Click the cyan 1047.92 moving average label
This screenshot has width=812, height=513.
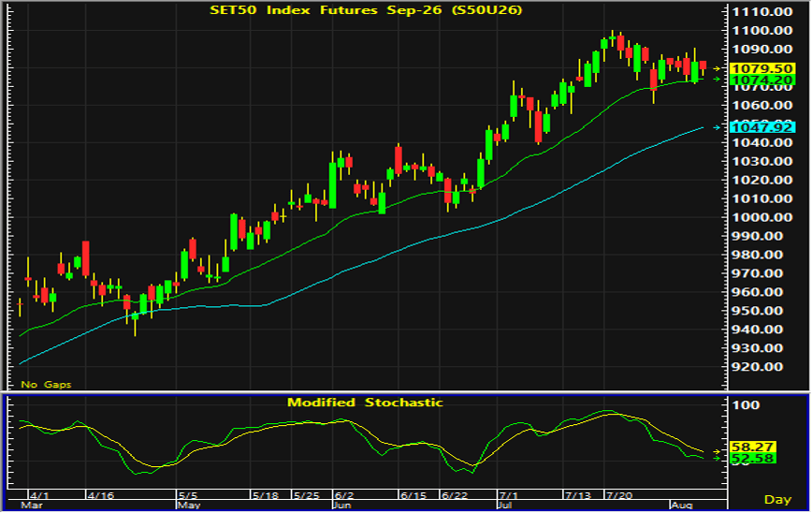coord(761,127)
